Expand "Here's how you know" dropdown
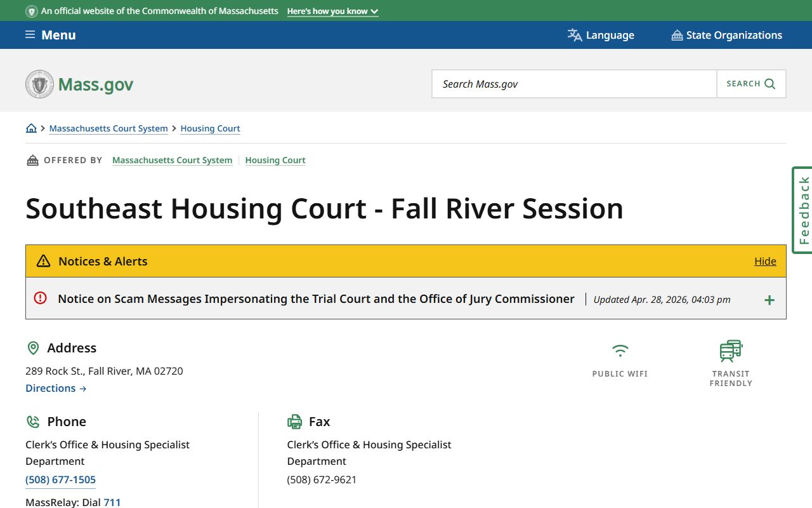 332,11
